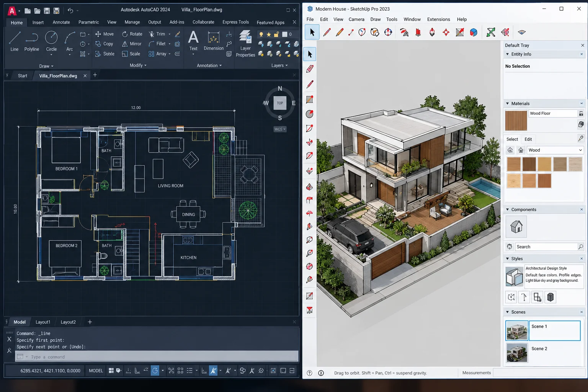
Task: Open SketchUp Camera menu
Action: 356,20
